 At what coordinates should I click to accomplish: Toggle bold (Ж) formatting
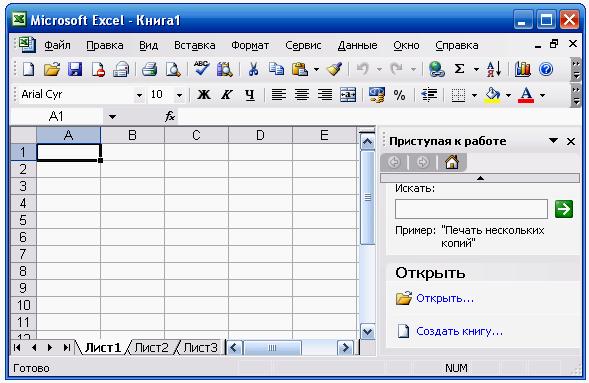(x=204, y=95)
